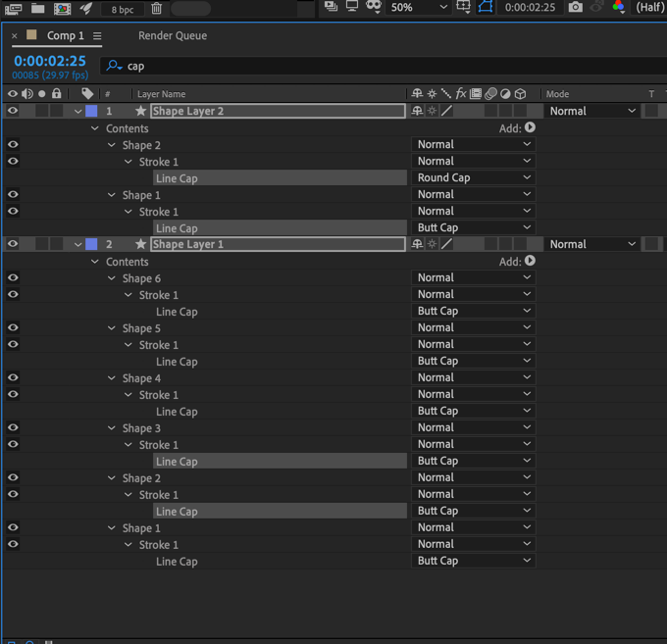Click the blue label color of Shape Layer 1
Screen dimensions: 667x644
[x=91, y=244]
